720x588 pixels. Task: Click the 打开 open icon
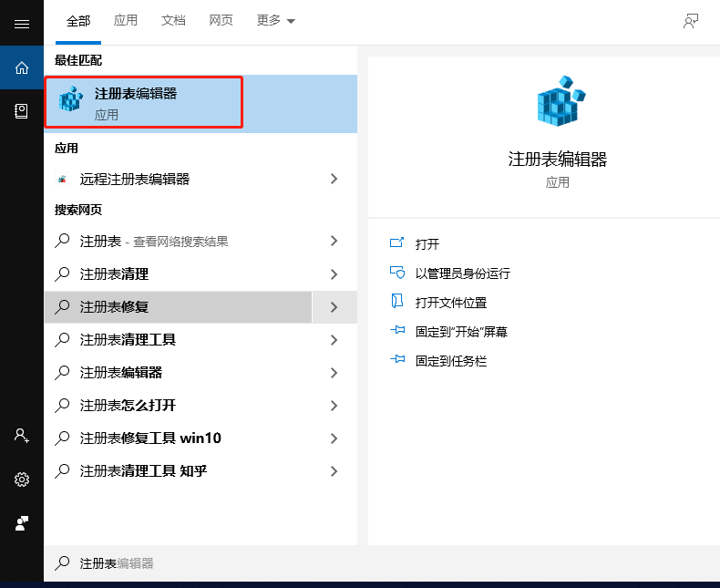(x=396, y=242)
